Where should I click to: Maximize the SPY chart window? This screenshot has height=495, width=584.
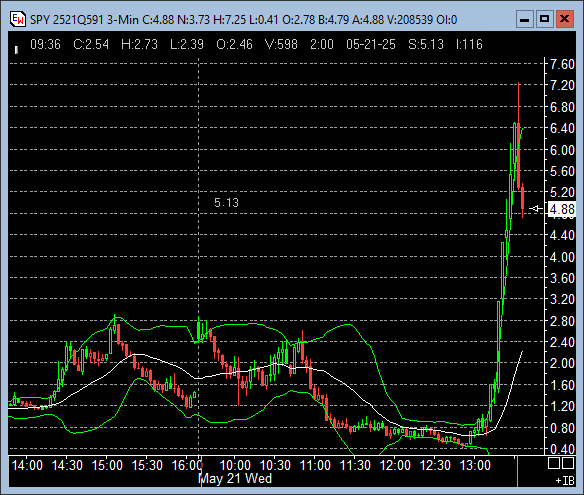point(545,19)
